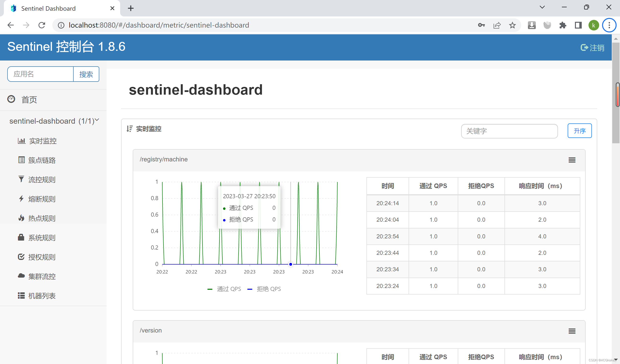Click the cloud icon for 集群流控
This screenshot has height=364, width=620.
pyautogui.click(x=21, y=276)
